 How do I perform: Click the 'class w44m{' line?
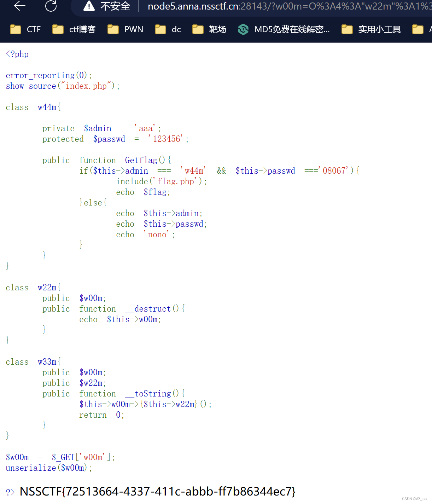[33, 107]
